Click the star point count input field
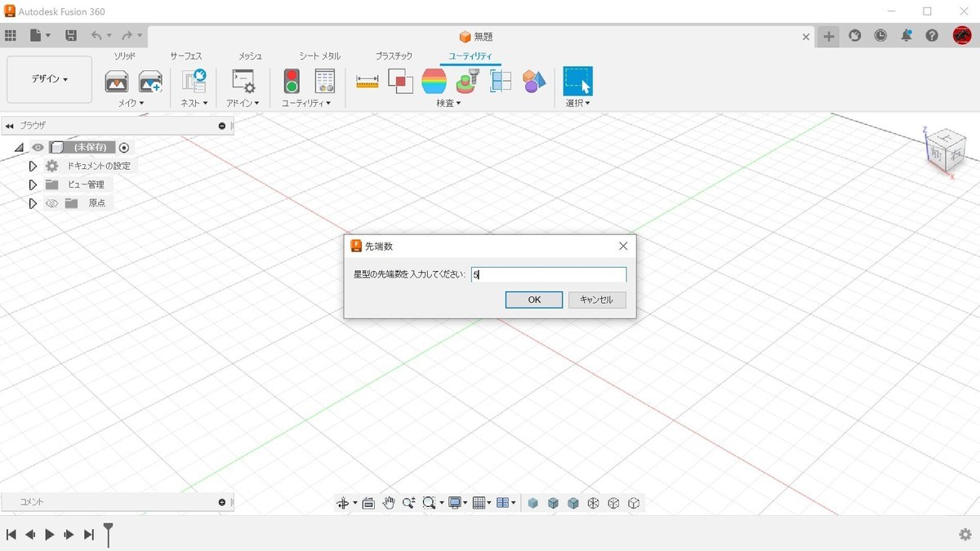The width and height of the screenshot is (980, 551). click(549, 275)
